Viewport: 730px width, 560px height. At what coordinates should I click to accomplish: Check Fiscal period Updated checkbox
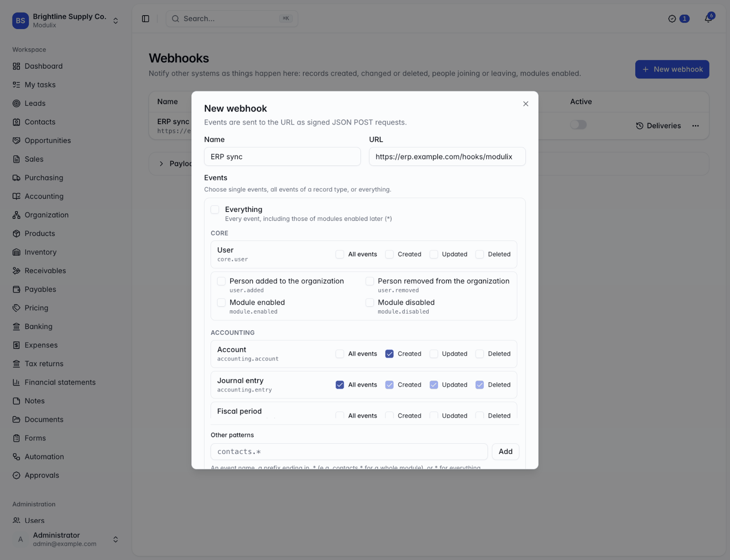(433, 415)
